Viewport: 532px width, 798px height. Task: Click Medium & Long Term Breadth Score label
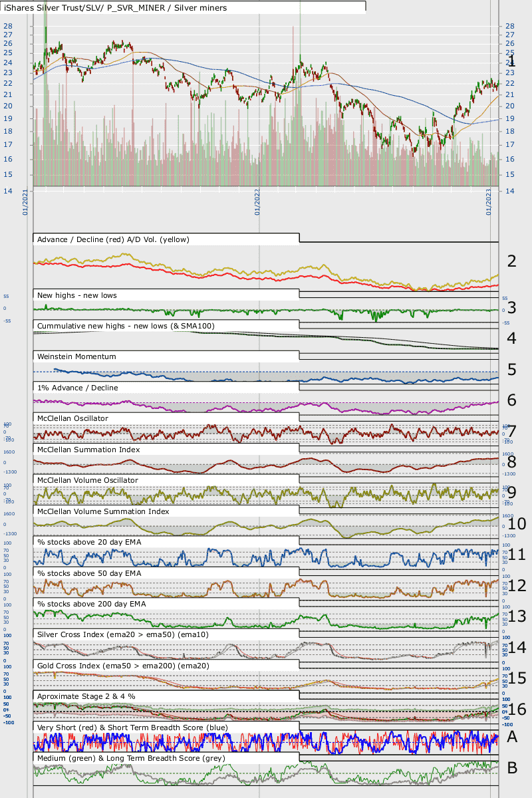[131, 758]
